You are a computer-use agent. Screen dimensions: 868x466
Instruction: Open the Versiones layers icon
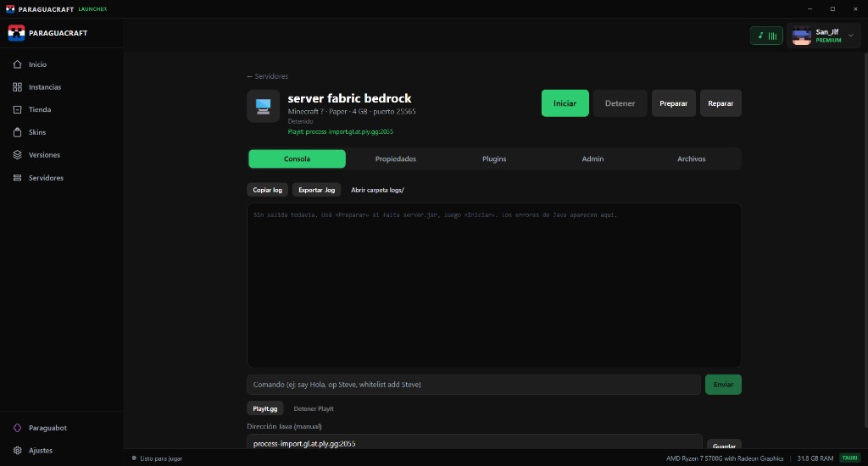click(x=17, y=155)
